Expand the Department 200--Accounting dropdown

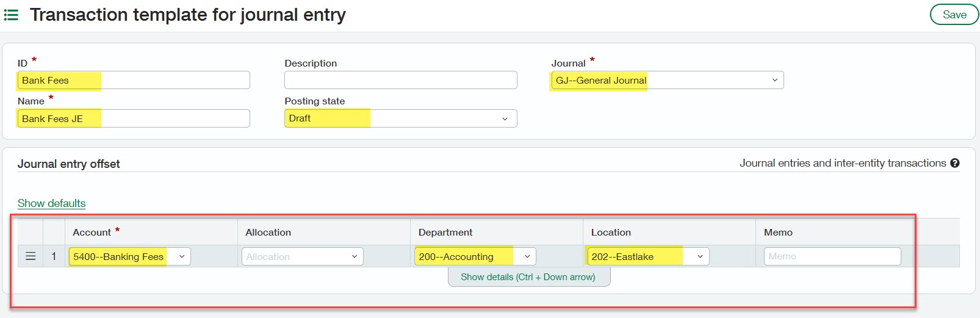pyautogui.click(x=527, y=256)
